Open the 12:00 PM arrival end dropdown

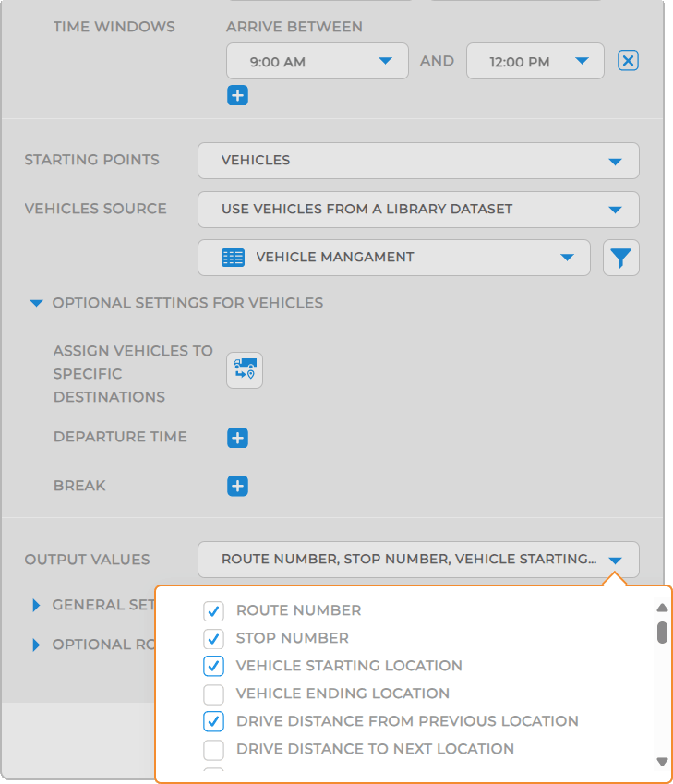point(535,61)
